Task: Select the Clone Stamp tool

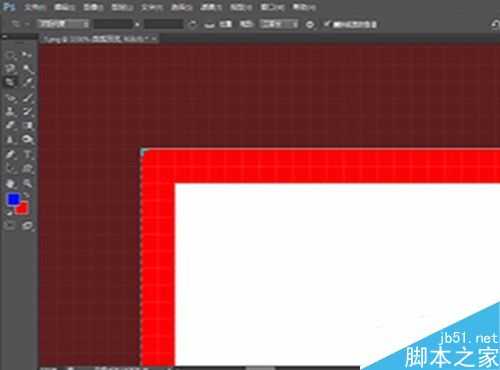Action: (x=10, y=112)
